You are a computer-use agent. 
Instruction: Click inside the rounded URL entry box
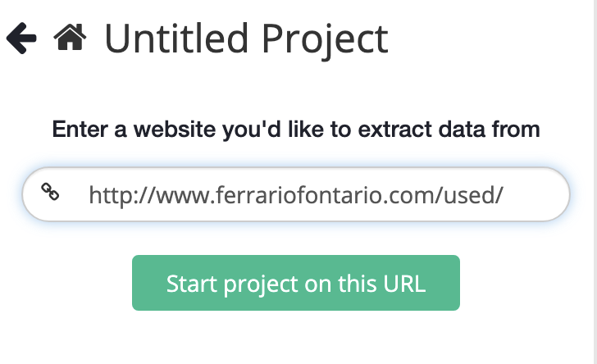[x=295, y=195]
